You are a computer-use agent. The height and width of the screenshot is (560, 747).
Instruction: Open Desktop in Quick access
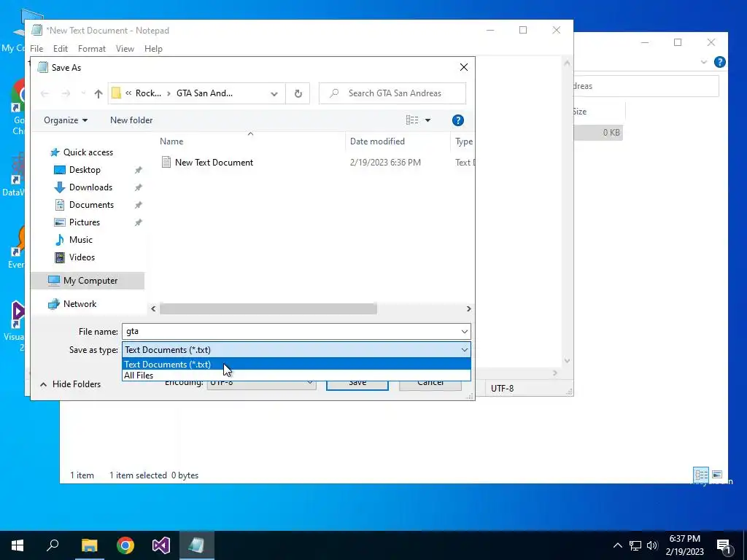(85, 170)
